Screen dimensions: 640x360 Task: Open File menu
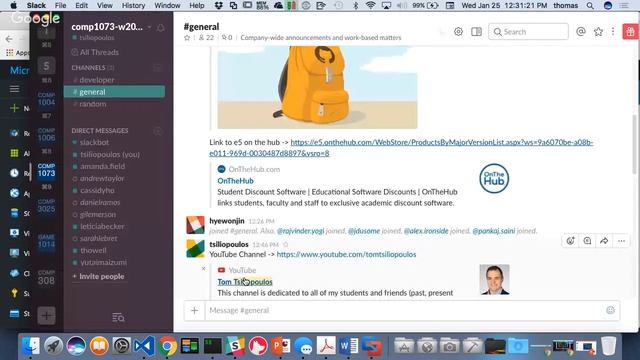coord(60,5)
